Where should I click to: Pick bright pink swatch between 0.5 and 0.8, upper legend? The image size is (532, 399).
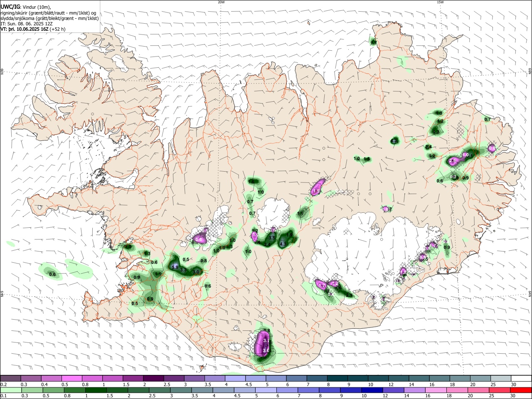(x=71, y=378)
